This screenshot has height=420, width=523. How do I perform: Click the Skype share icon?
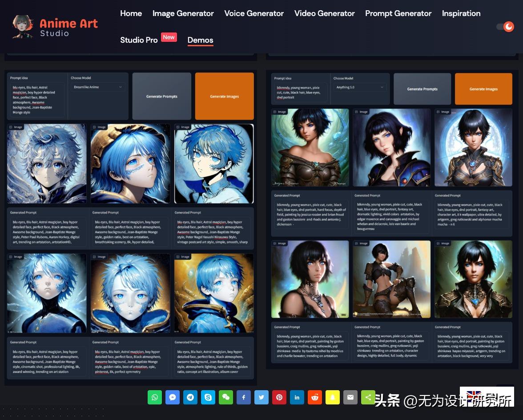(208, 397)
